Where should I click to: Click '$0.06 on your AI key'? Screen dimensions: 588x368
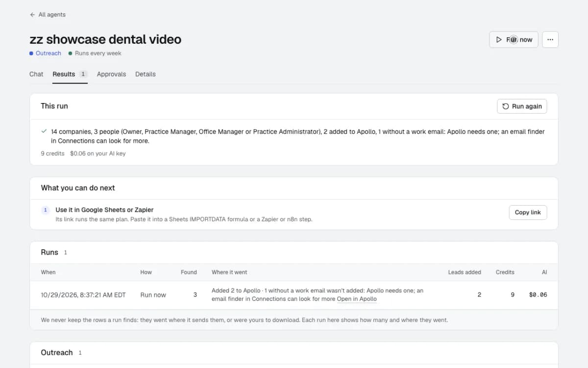point(98,154)
